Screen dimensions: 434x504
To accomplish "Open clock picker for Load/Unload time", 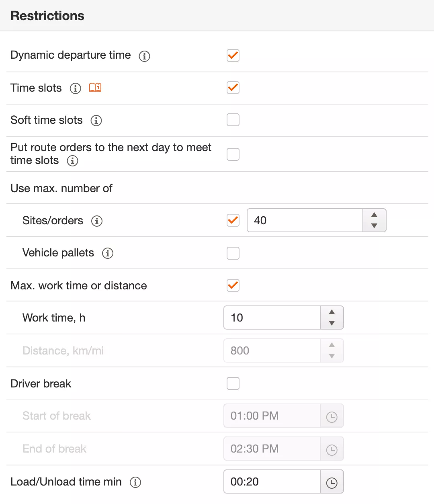I will (332, 482).
